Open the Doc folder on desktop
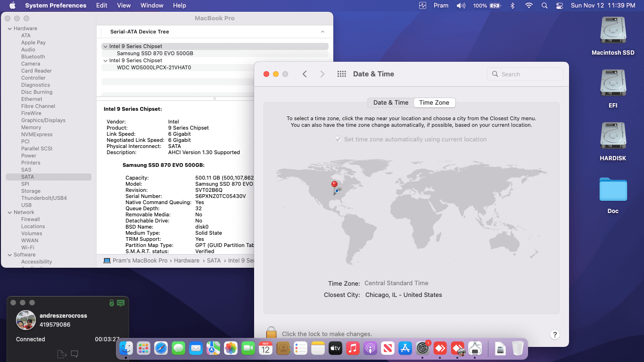Screen dimensions: 644x362 (613, 190)
